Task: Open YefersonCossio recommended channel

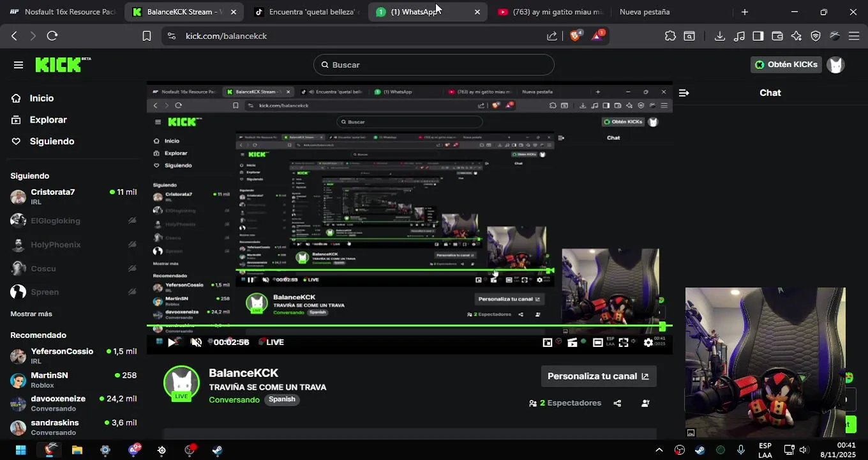Action: (73, 356)
